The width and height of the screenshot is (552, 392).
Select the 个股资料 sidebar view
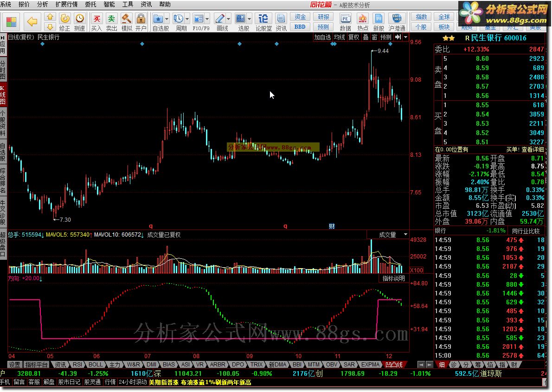coord(3,122)
